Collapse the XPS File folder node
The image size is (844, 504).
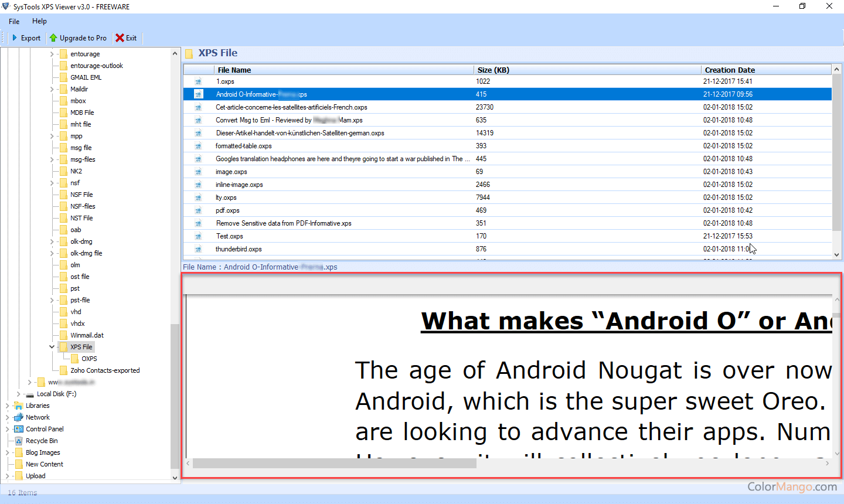[52, 347]
